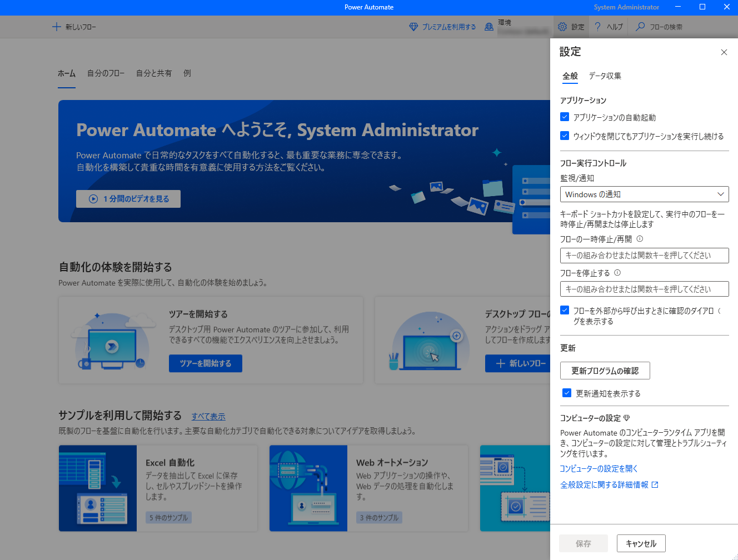Click the 環境 environment icon
738x560 pixels.
(489, 27)
